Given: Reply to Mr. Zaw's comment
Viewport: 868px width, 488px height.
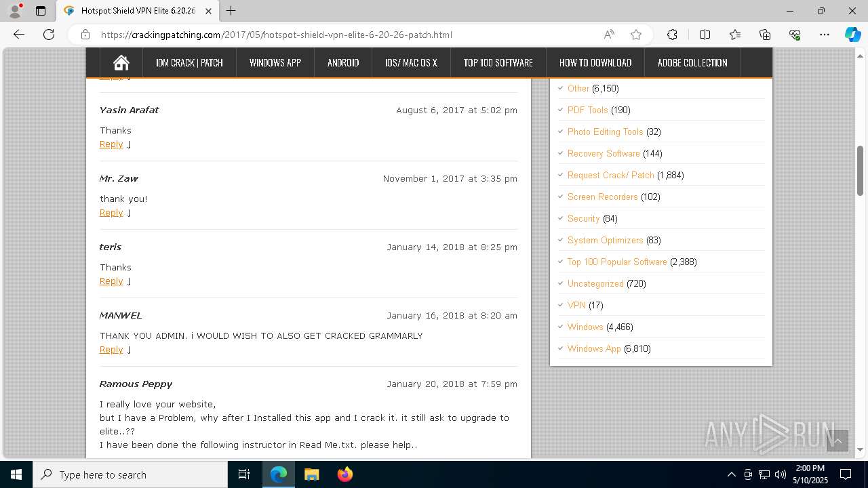Looking at the screenshot, I should [111, 213].
